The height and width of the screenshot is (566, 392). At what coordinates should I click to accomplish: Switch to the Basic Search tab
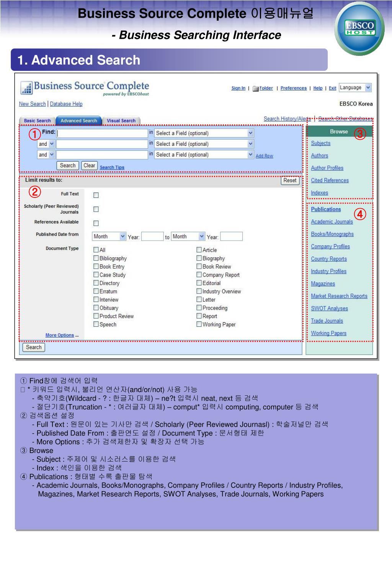point(38,121)
